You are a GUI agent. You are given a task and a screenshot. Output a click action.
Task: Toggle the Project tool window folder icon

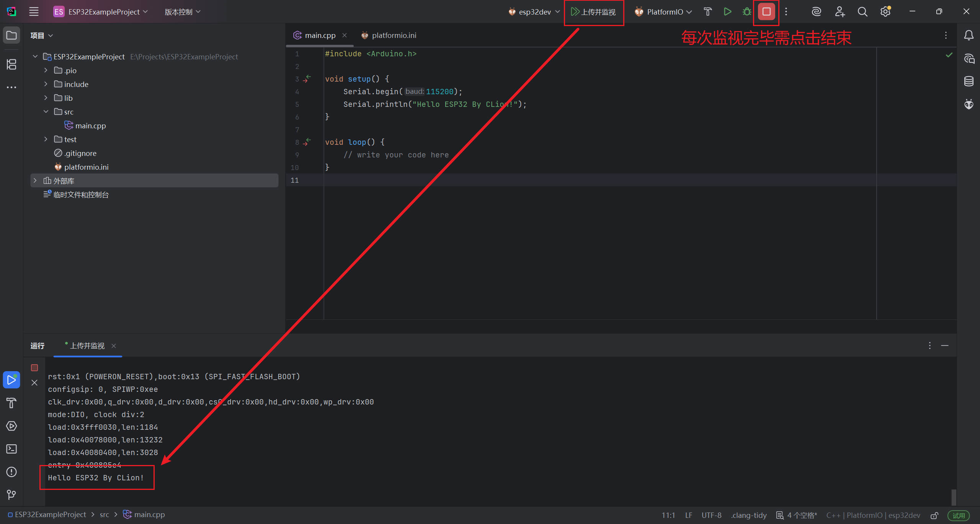pyautogui.click(x=11, y=35)
